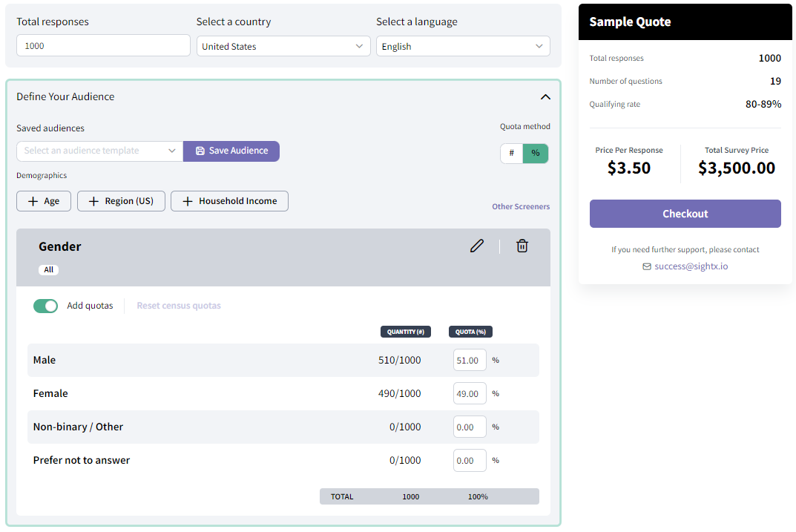Image resolution: width=796 pixels, height=532 pixels.
Task: Open the Other Screeners link
Action: click(x=521, y=206)
